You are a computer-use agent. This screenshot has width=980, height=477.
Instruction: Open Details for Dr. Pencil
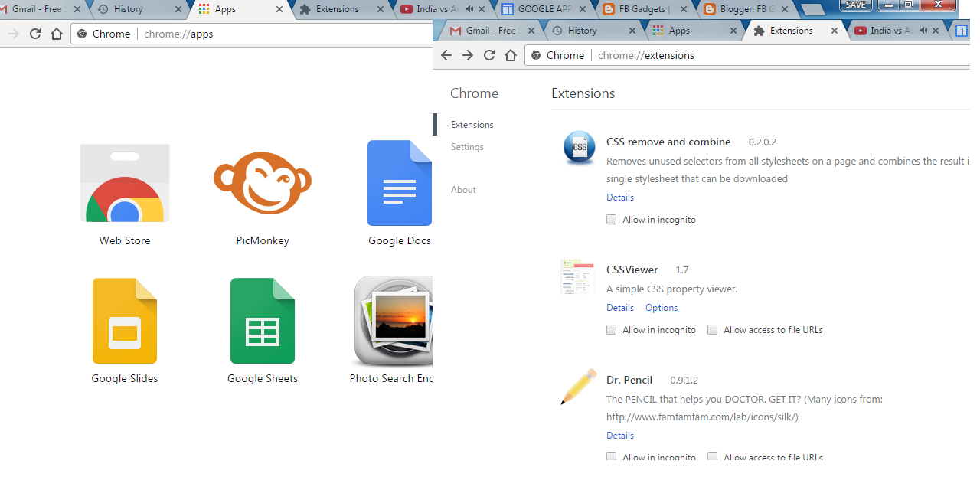pyautogui.click(x=620, y=436)
